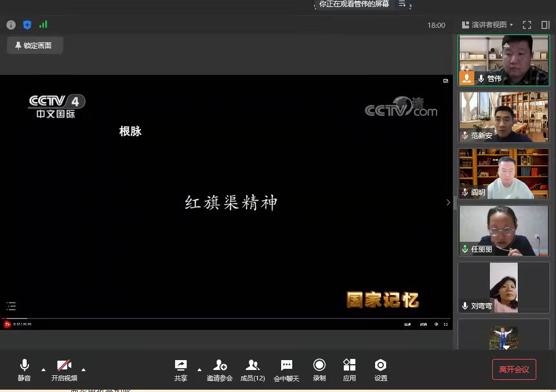
Task: Click the 锁定画面 pin screen button
Action: coord(34,45)
